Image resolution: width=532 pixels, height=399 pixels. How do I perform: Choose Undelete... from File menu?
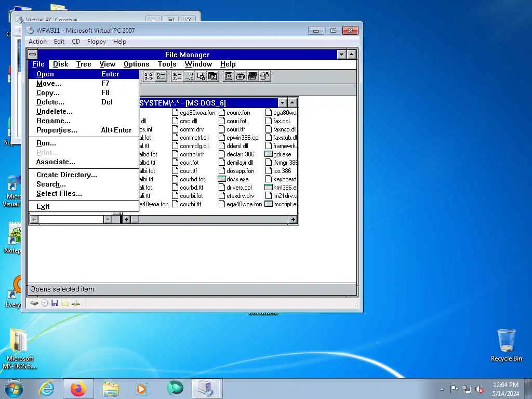point(84,111)
